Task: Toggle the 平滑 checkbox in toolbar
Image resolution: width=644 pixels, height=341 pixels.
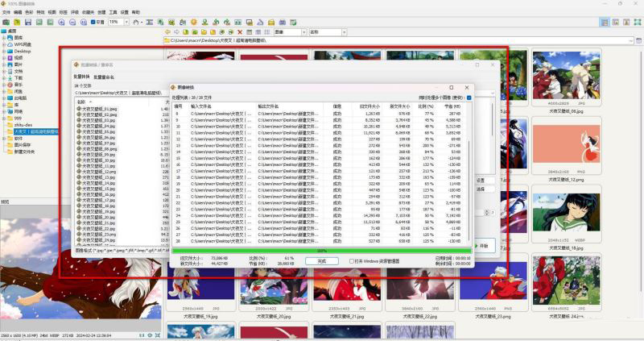Action: coord(93,23)
